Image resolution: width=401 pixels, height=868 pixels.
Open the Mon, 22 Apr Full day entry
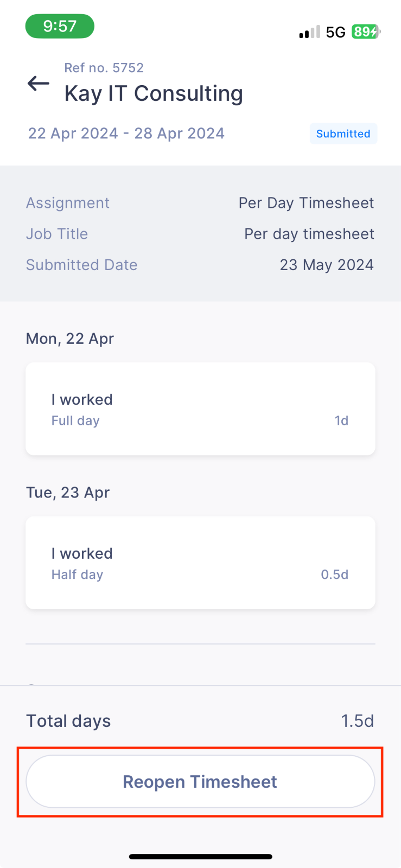coord(200,409)
